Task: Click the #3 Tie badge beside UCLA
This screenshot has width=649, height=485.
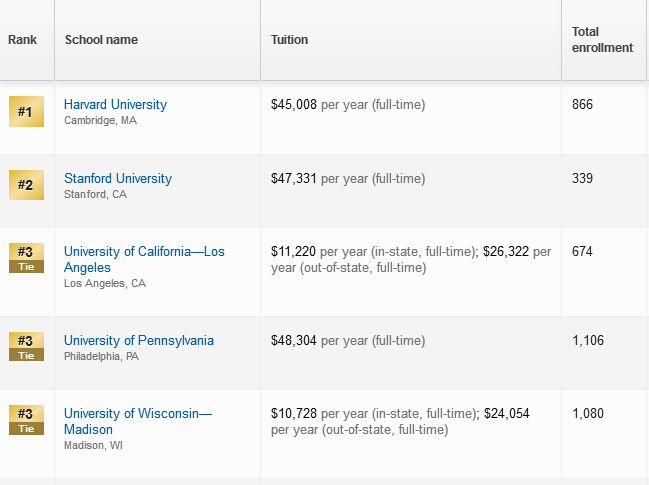Action: pos(26,258)
